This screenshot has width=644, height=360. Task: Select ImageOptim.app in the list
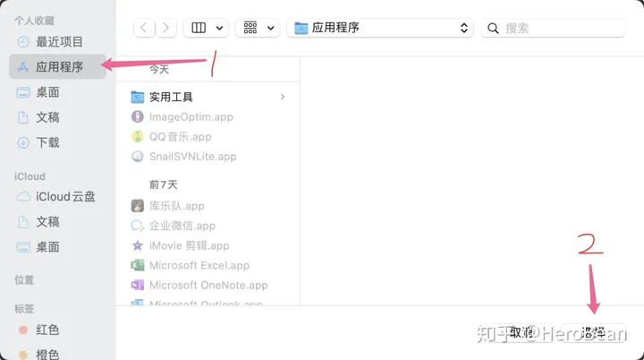[x=208, y=116]
